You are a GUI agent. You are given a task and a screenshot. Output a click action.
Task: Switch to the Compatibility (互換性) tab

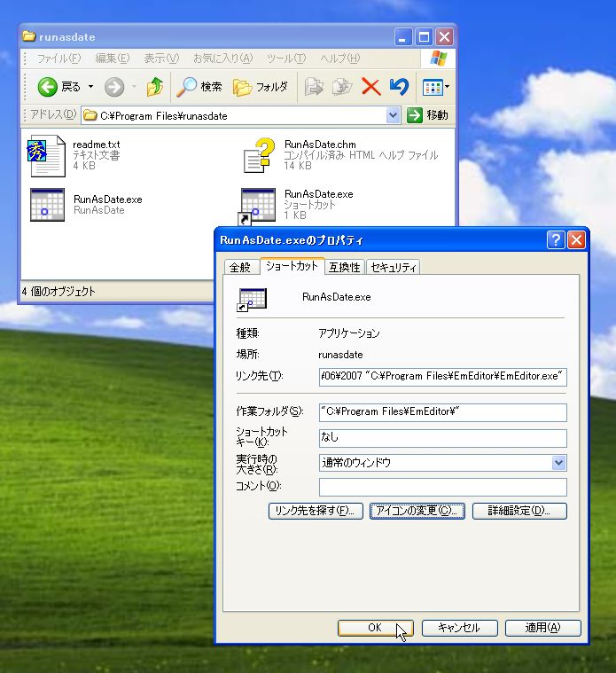pyautogui.click(x=345, y=268)
